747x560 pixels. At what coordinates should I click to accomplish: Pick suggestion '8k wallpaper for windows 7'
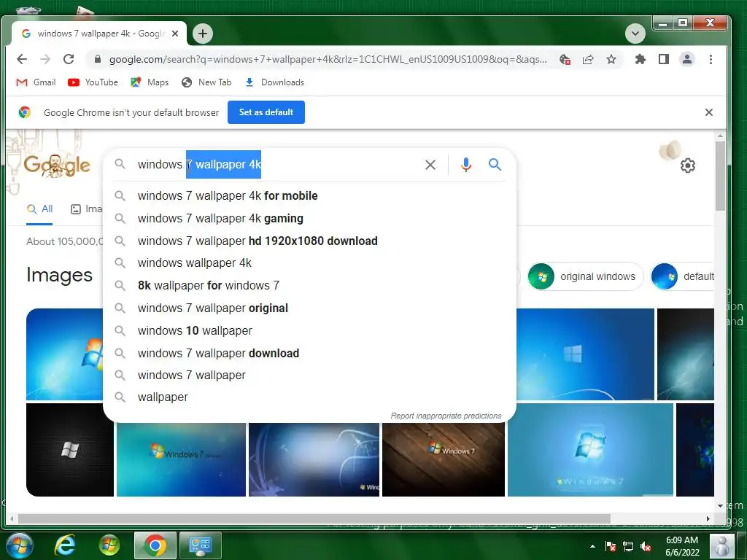pos(309,285)
